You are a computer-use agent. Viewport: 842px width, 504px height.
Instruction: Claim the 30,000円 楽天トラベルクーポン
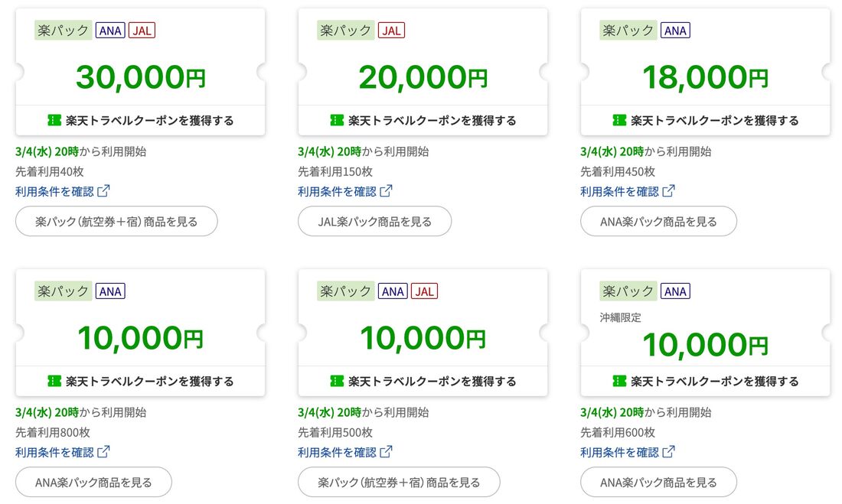pyautogui.click(x=142, y=119)
